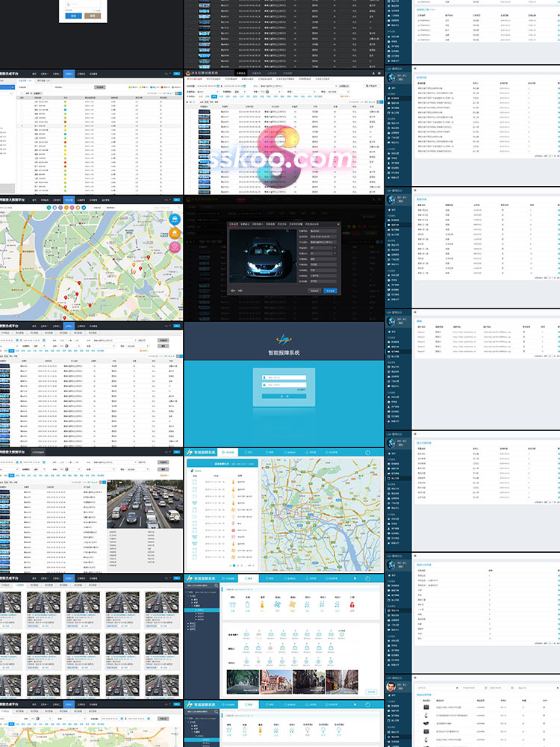Screen dimensions: 560x747
Task: Click the password field on the blue login screen
Action: (x=284, y=385)
